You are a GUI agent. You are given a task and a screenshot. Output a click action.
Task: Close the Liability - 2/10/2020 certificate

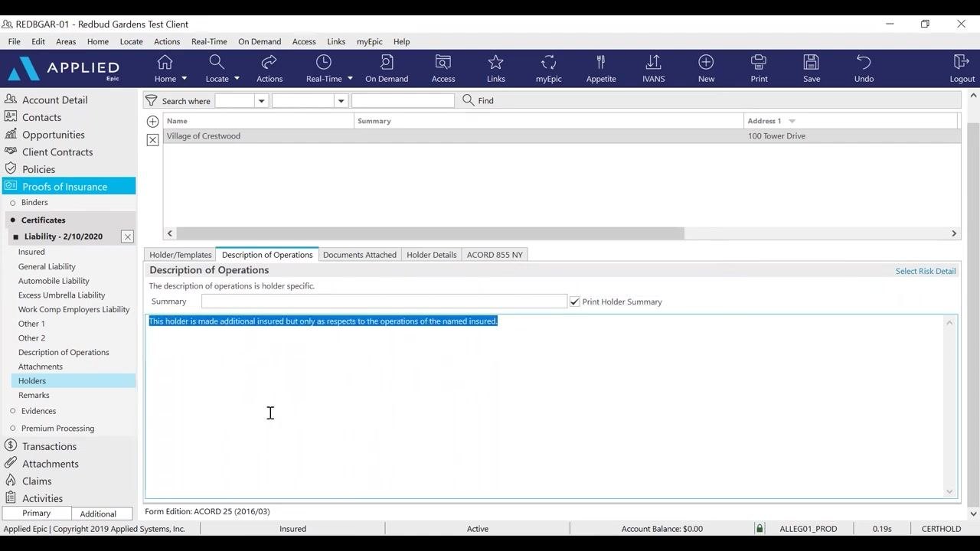pos(128,237)
